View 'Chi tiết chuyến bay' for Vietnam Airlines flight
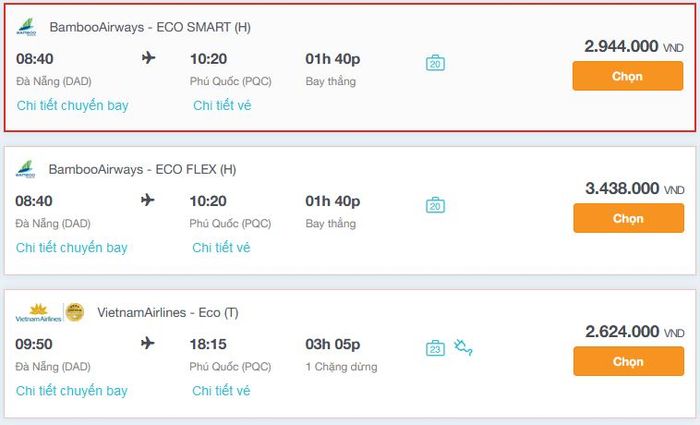 72,390
